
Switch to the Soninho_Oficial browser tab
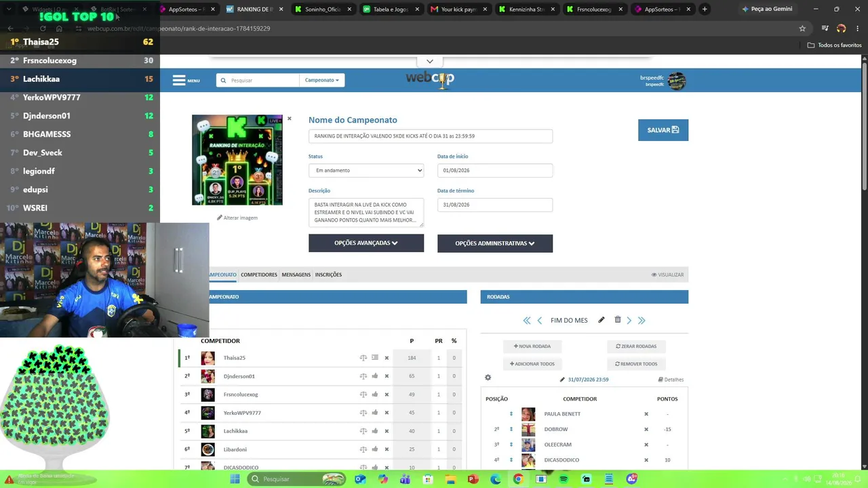[x=323, y=9]
